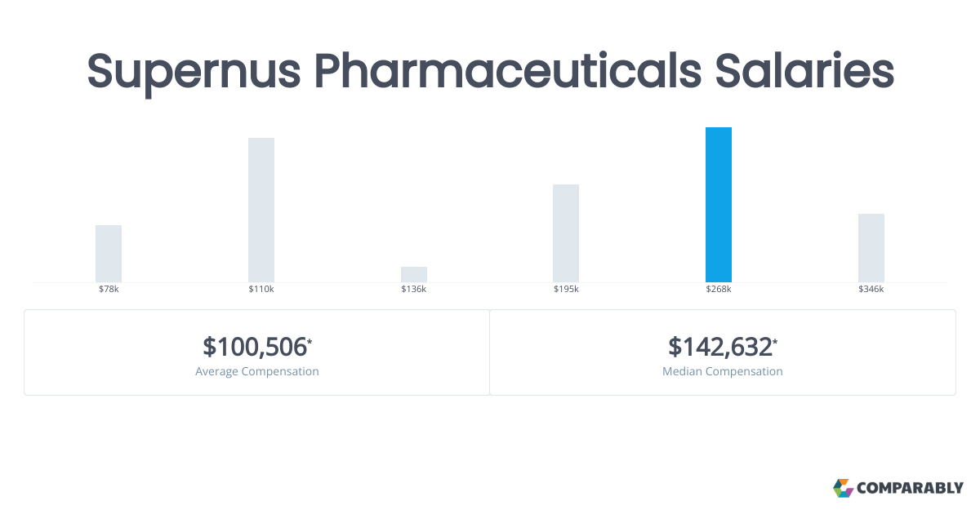Click the $142,632 median compensation figure
Viewport: 980px width, 514px height.
point(720,347)
